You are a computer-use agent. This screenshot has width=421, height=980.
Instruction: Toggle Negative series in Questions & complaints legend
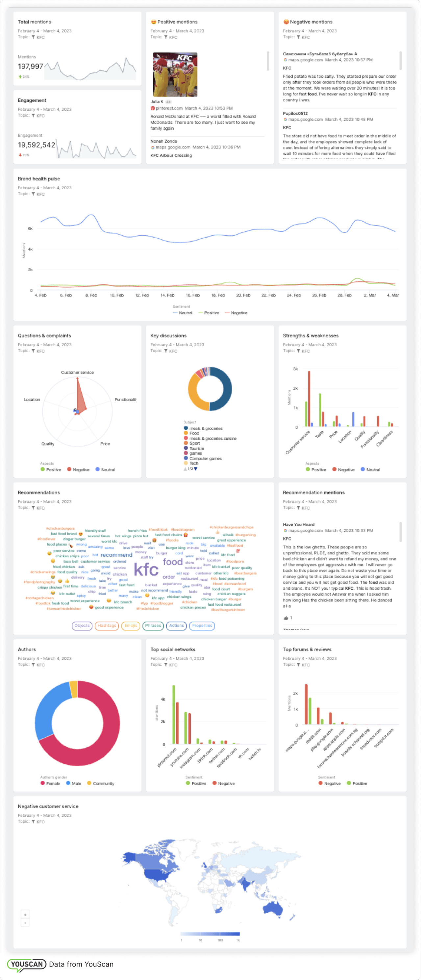coord(78,470)
